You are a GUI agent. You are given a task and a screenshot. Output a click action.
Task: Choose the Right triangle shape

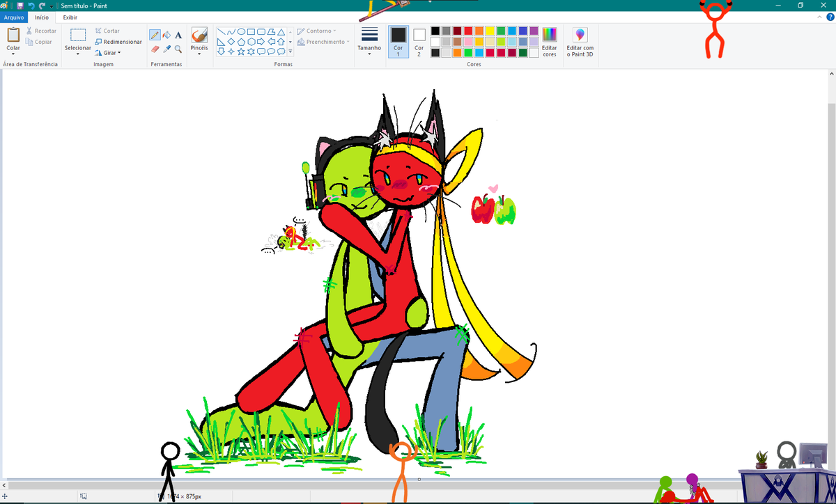(221, 42)
